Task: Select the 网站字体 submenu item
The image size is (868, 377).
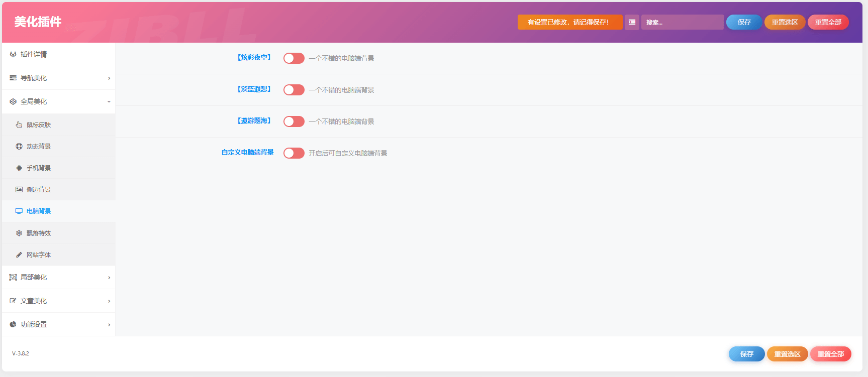Action: 59,255
